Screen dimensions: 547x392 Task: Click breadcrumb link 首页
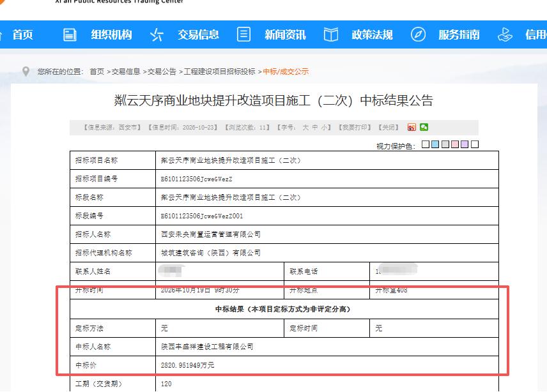97,72
